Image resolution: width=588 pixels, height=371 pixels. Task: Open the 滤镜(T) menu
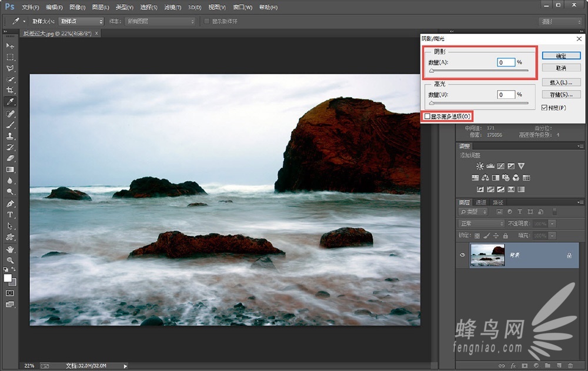pos(172,8)
